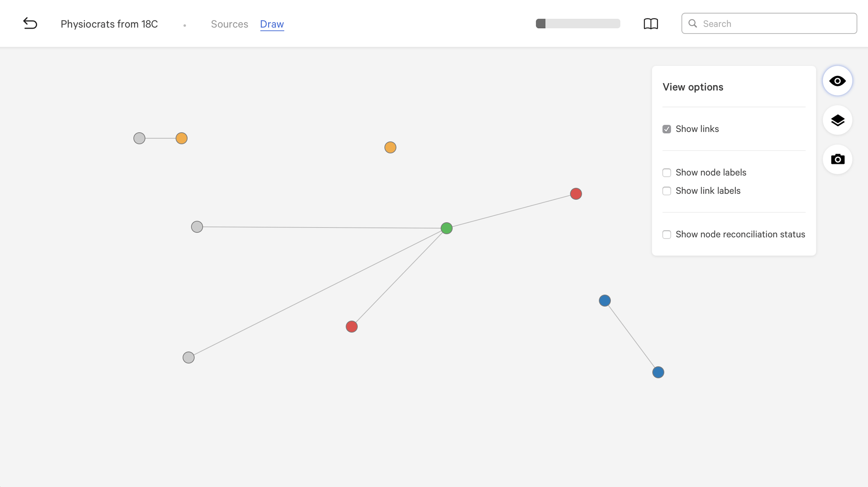Screen dimensions: 868x487
Task: Click the book/documentation icon
Action: click(x=651, y=23)
